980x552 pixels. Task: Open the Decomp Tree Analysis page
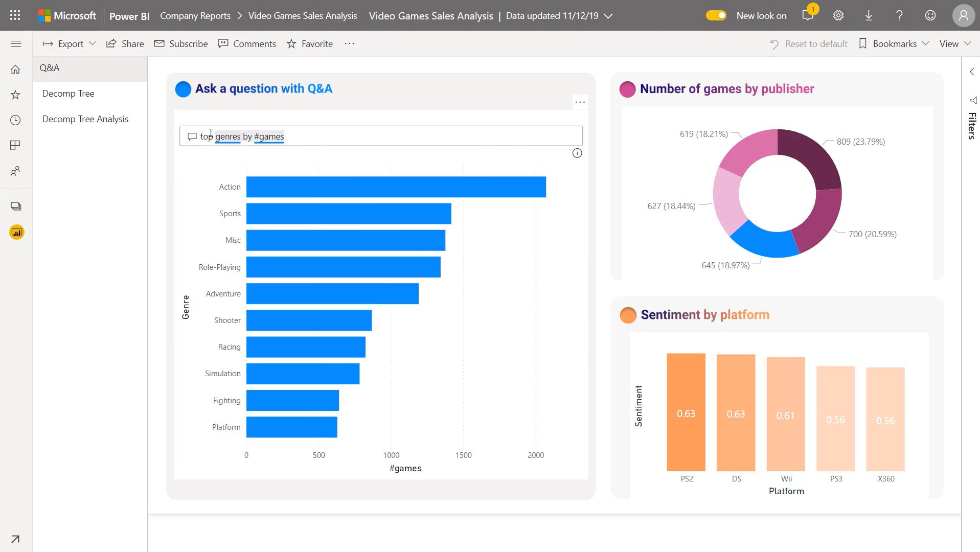(x=85, y=119)
